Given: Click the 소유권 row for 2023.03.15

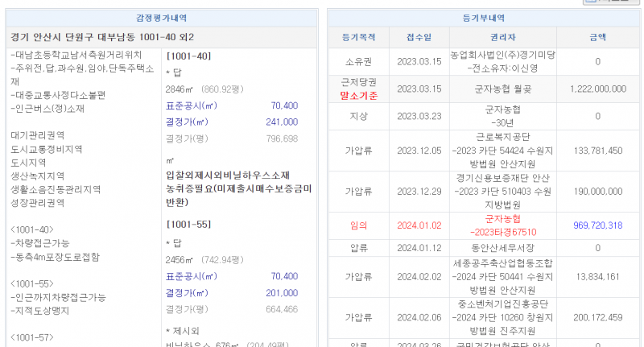Looking at the screenshot, I should click(358, 61).
